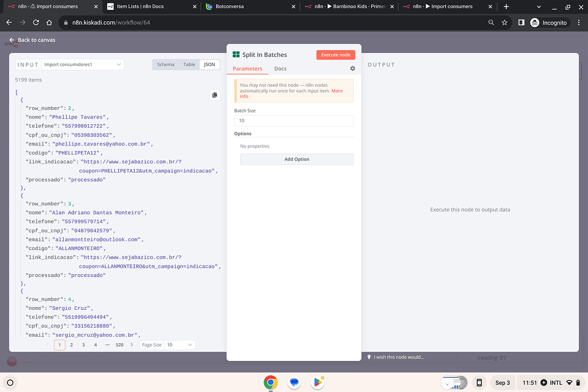Viewport: 588px width, 392px height.
Task: Switch input view to Table
Action: (189, 64)
